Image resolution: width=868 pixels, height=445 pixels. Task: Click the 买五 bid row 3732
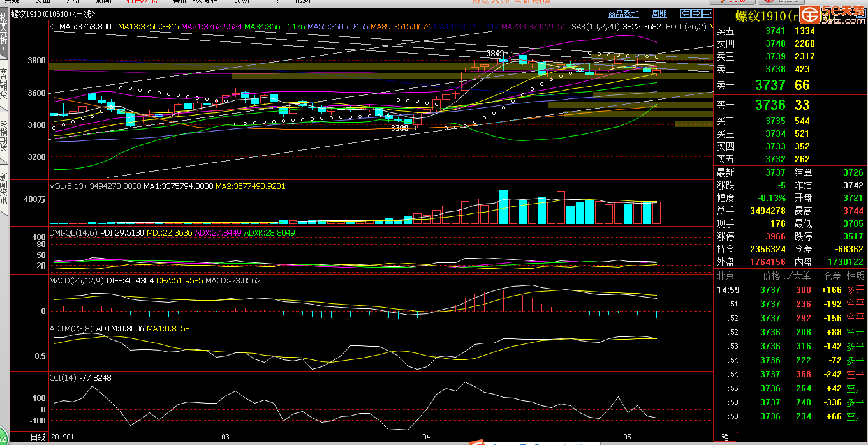point(790,159)
